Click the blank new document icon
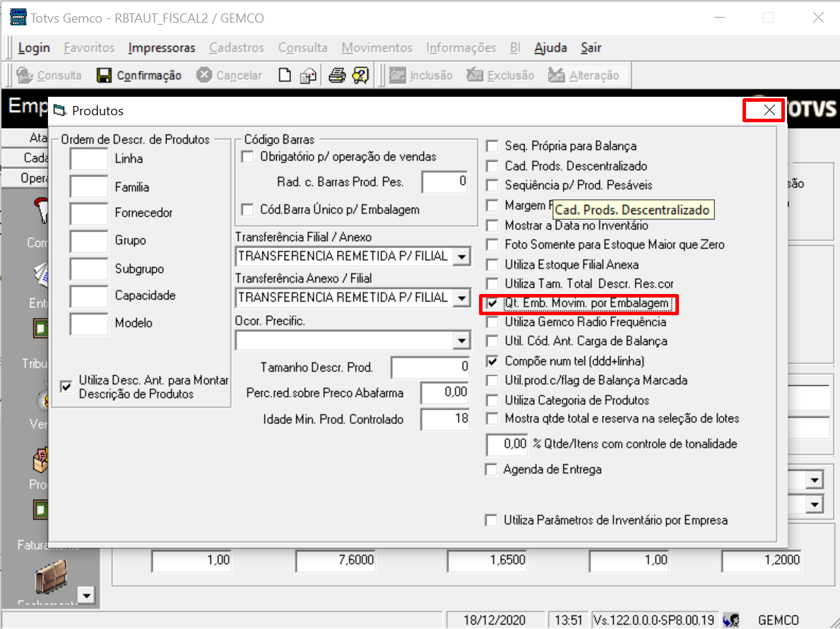The width and height of the screenshot is (840, 629). tap(285, 75)
